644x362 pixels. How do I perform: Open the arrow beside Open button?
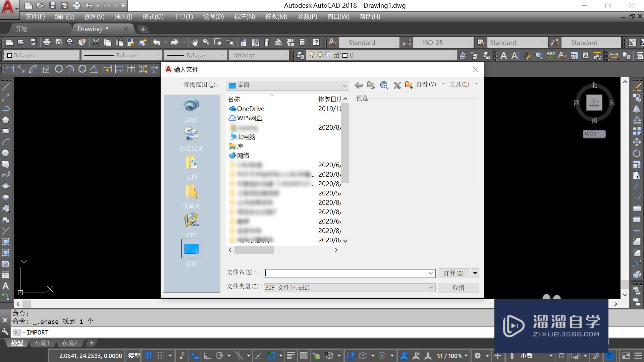[x=475, y=273]
